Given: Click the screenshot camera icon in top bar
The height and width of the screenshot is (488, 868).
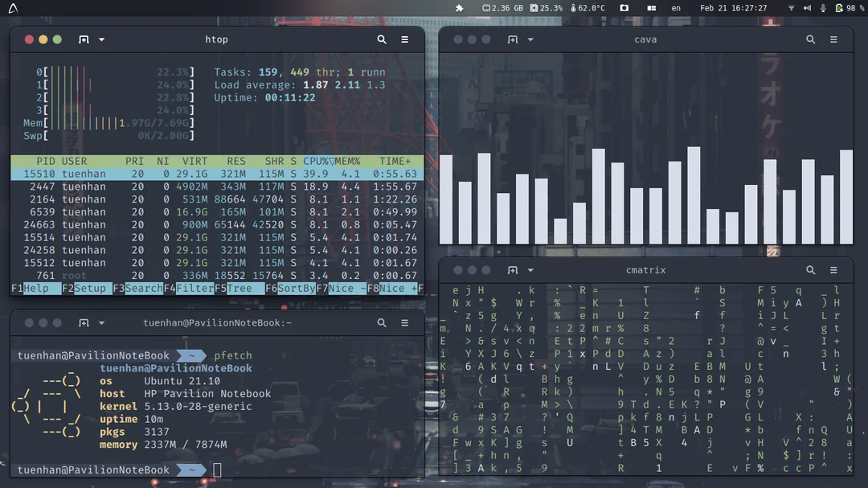Looking at the screenshot, I should point(624,8).
